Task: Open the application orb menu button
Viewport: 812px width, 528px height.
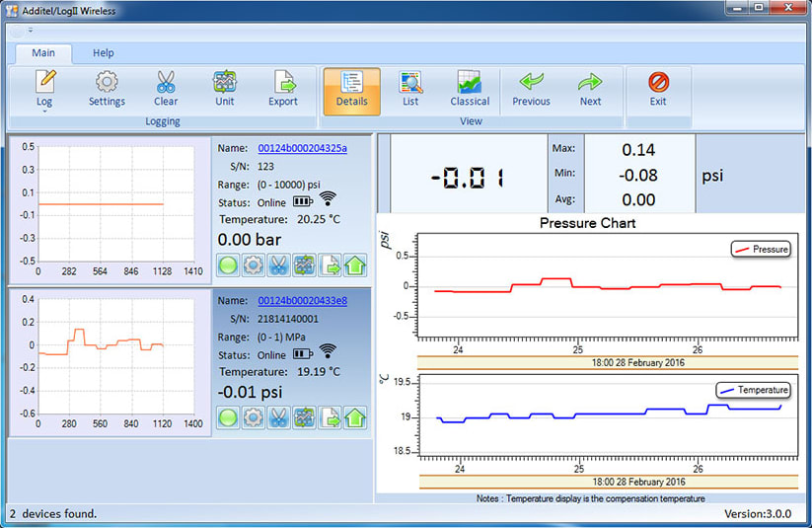Action: coord(17,32)
